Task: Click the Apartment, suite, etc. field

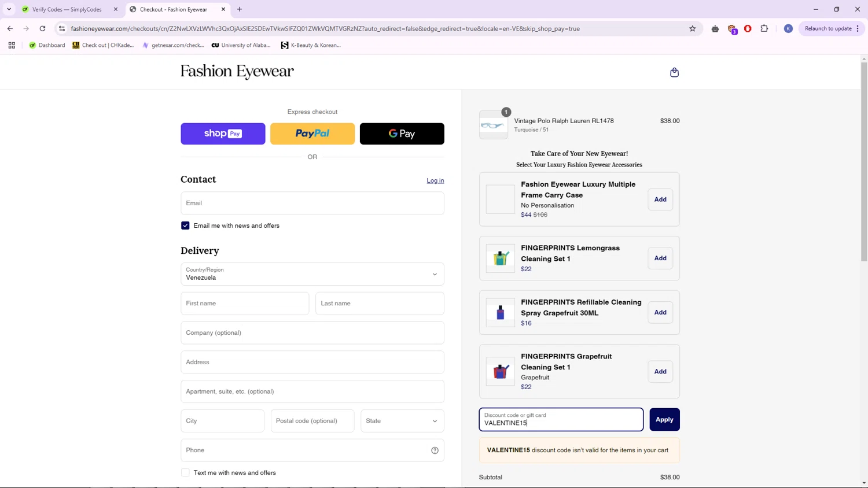Action: click(312, 391)
